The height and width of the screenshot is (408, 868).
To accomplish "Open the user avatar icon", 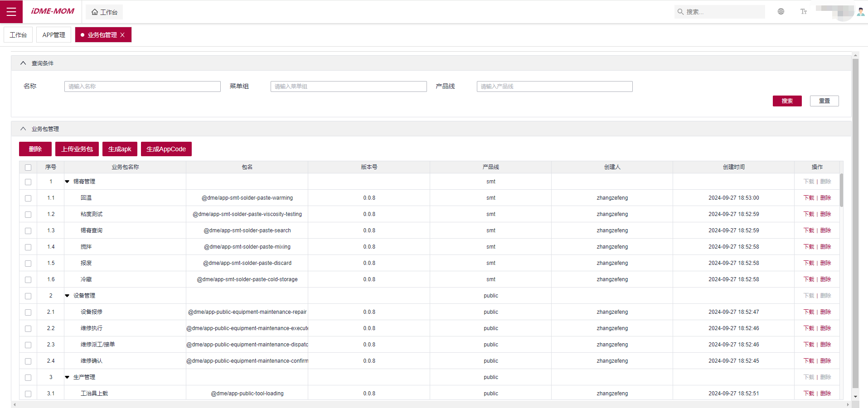I will (x=860, y=12).
